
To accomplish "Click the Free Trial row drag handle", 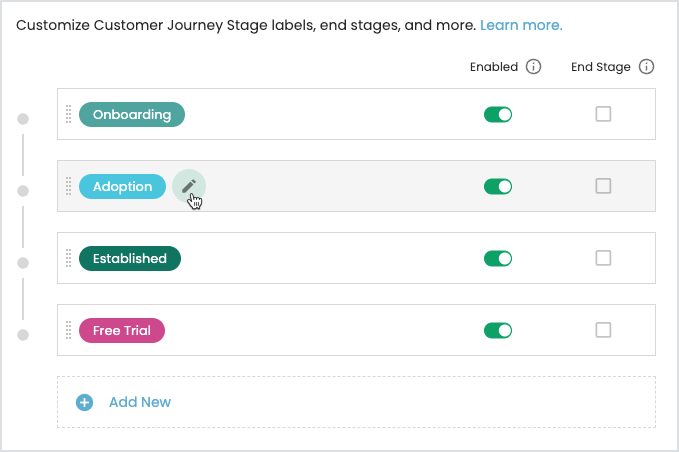I will (69, 330).
